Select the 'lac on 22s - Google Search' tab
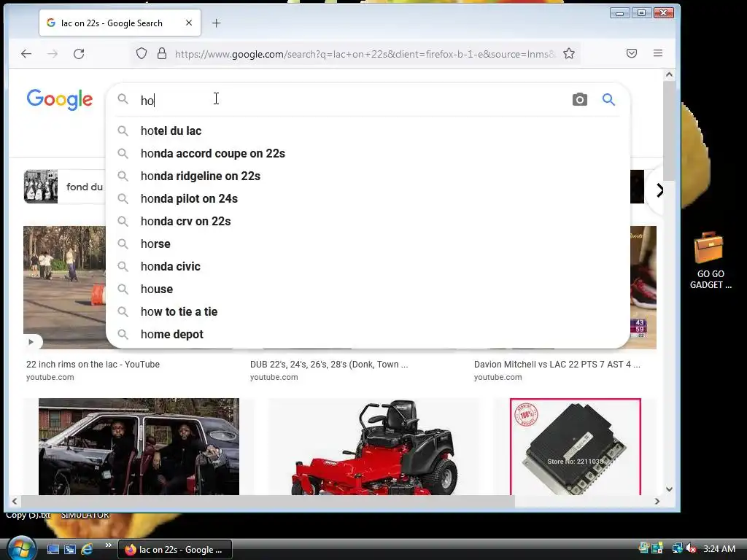This screenshot has height=560, width=747. point(120,23)
